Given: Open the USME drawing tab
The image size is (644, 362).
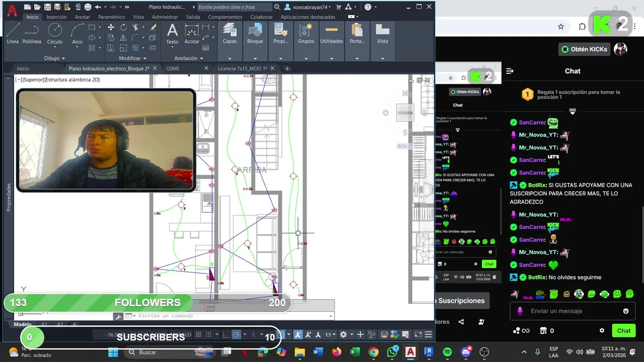Looking at the screenshot, I should [x=173, y=68].
